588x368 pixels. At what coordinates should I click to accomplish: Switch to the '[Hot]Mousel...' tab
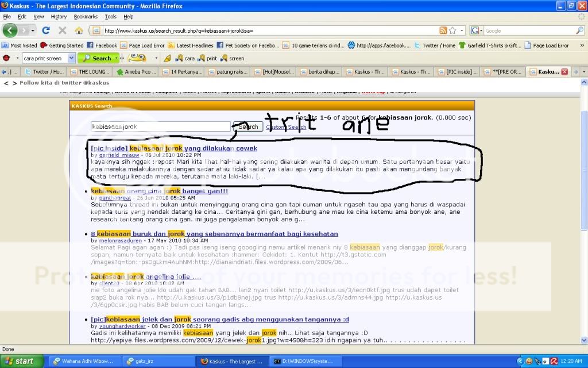(x=274, y=72)
